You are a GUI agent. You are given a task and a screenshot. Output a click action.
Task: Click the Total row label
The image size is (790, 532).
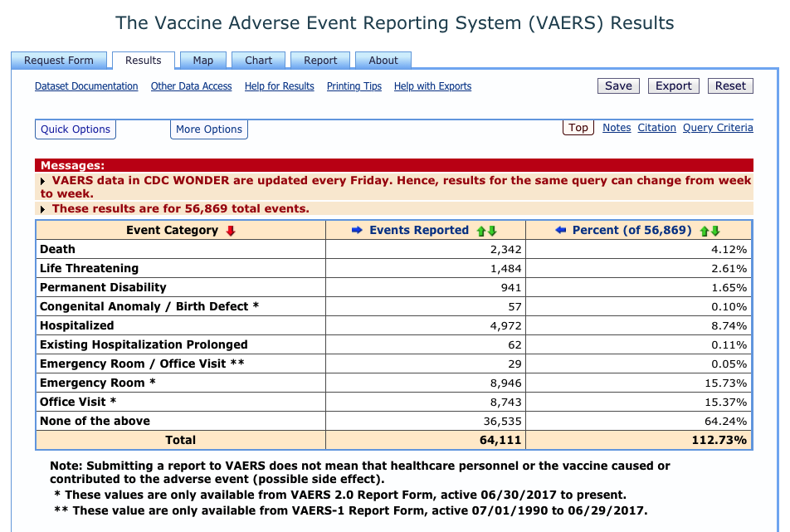(x=180, y=441)
